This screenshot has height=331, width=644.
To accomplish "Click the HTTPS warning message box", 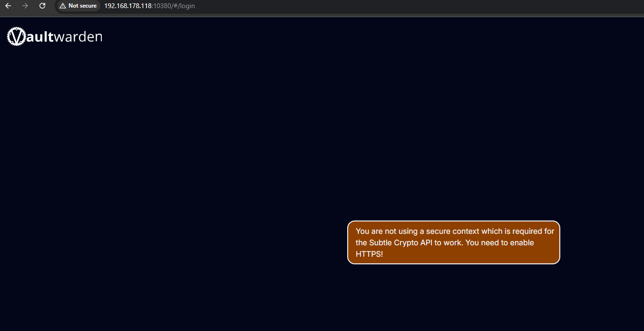I will 454,242.
